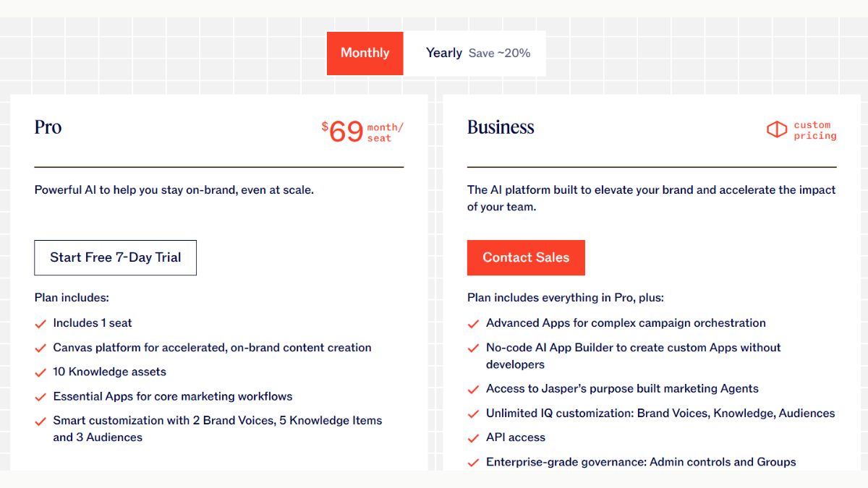Click the Pro plan heading
The height and width of the screenshot is (488, 868).
48,127
